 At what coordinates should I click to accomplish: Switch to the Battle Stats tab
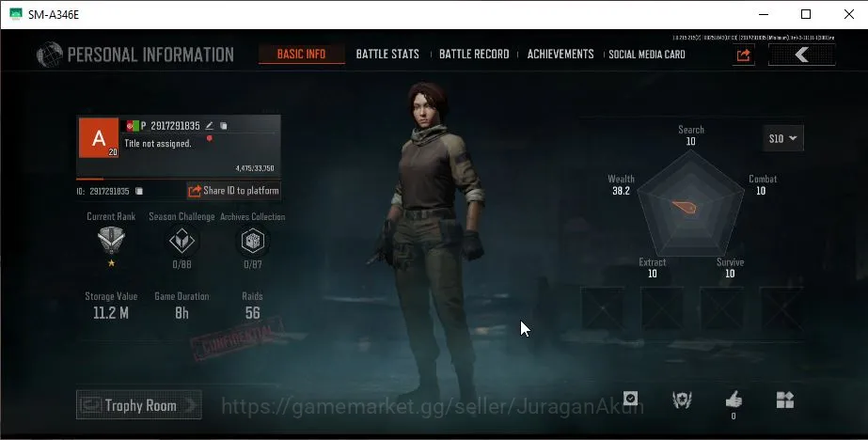(x=387, y=55)
